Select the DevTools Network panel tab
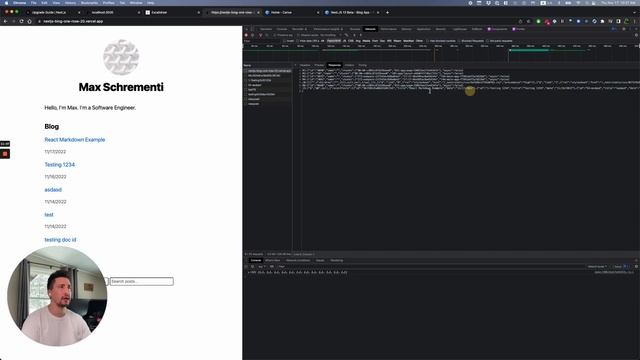This screenshot has width=640, height=360. pyautogui.click(x=370, y=29)
